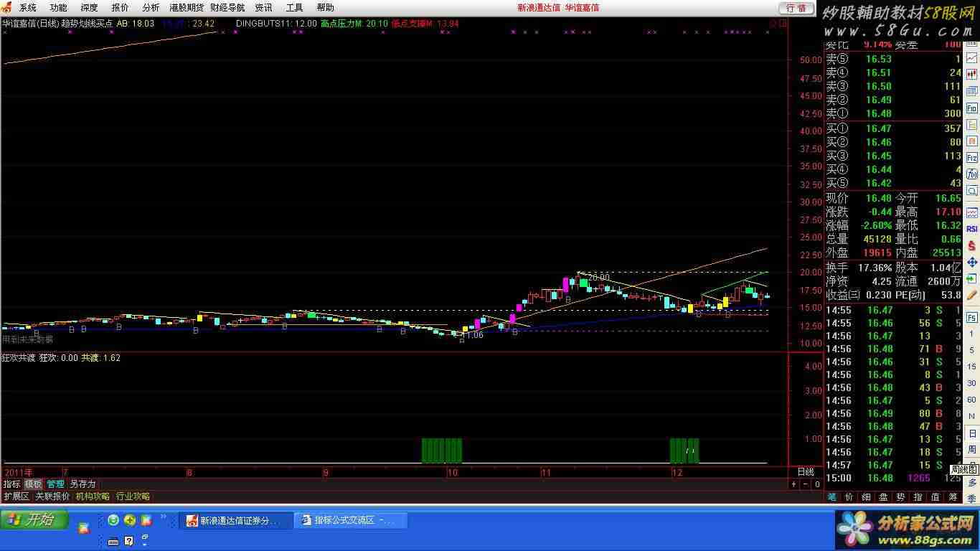Image resolution: width=980 pixels, height=551 pixels.
Task: Open the 功能 menu
Action: pyautogui.click(x=58, y=7)
